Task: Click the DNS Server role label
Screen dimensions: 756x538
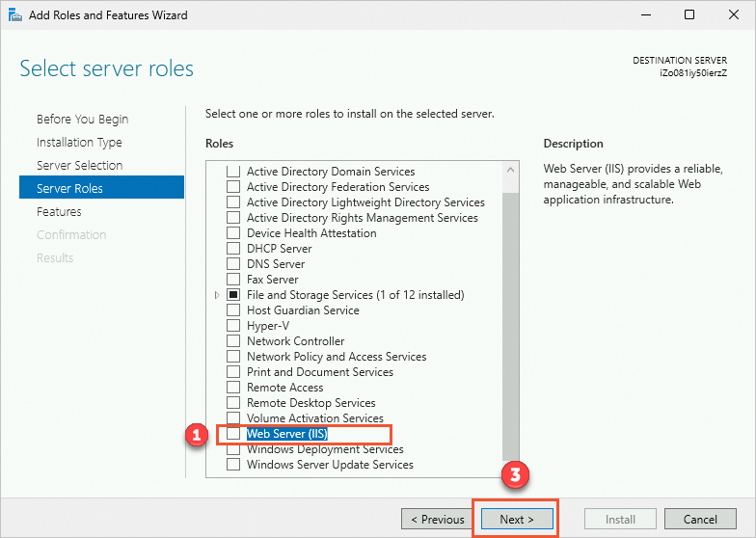Action: (276, 264)
